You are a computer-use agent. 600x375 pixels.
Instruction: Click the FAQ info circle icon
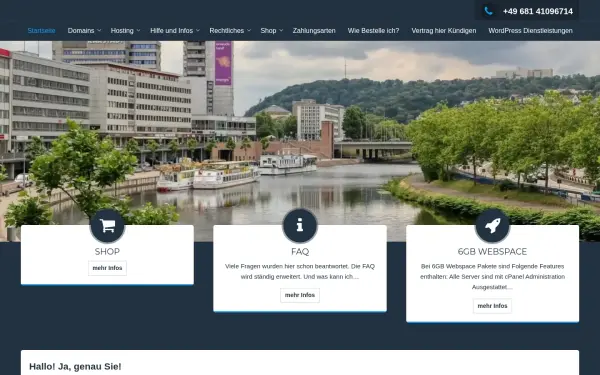click(300, 226)
